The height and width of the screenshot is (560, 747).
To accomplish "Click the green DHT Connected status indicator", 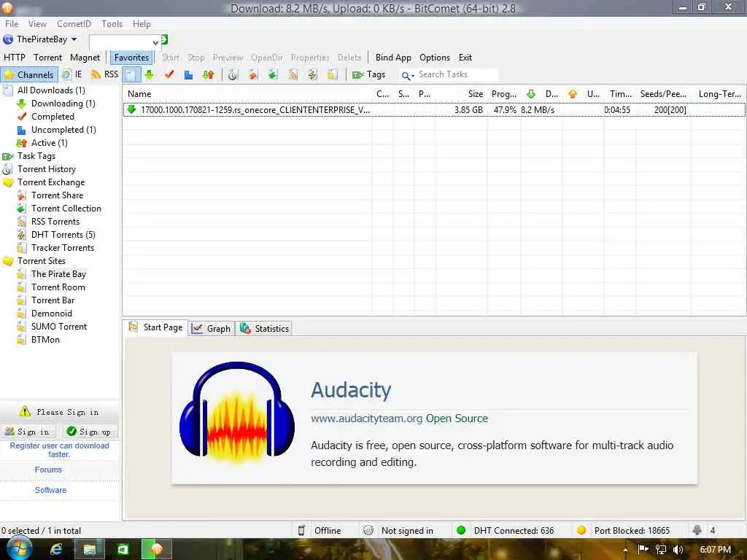I will coord(461,530).
